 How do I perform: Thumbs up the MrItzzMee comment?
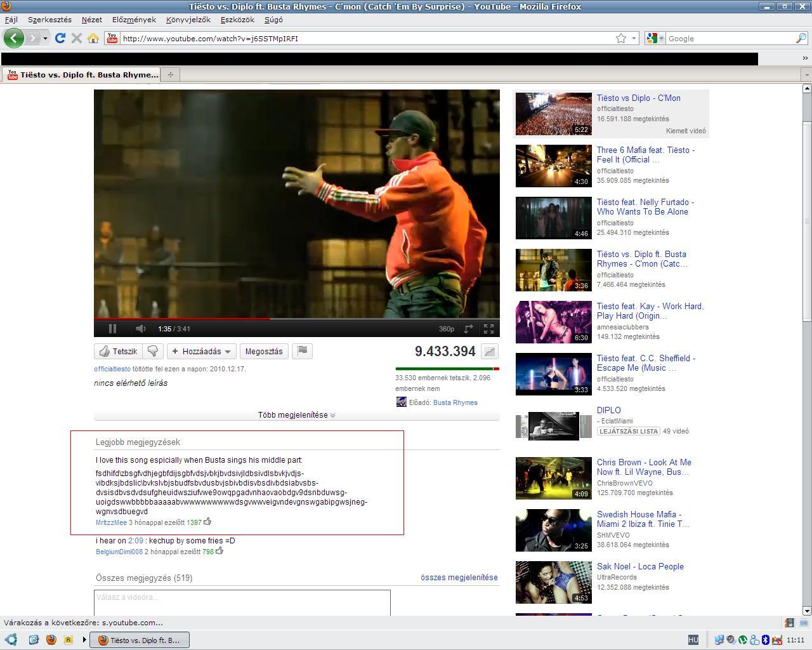coord(207,522)
